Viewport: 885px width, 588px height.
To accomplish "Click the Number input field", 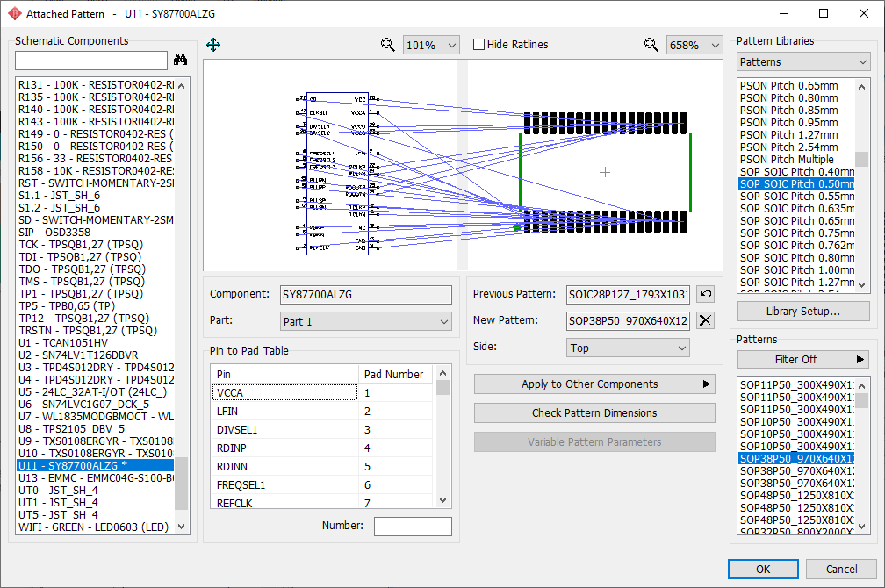I will click(x=414, y=527).
